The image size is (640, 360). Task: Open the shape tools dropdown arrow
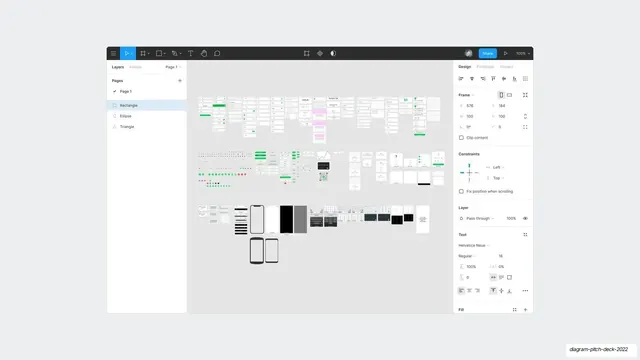pyautogui.click(x=164, y=53)
